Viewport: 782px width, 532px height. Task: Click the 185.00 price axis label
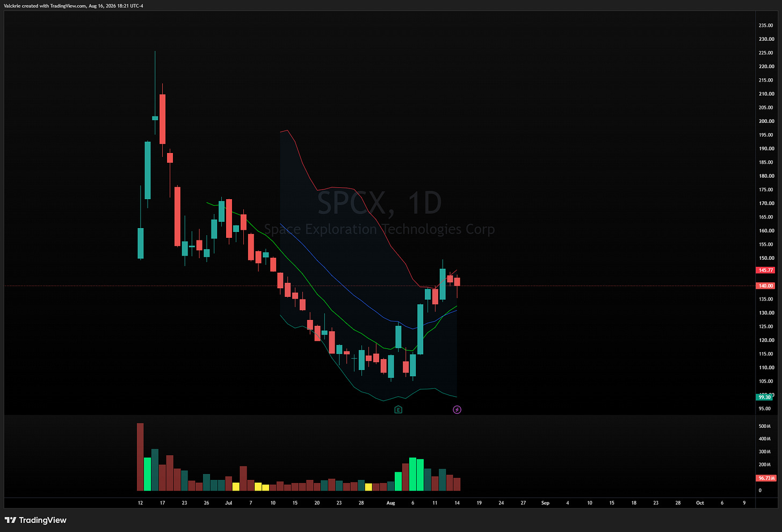[x=766, y=162]
